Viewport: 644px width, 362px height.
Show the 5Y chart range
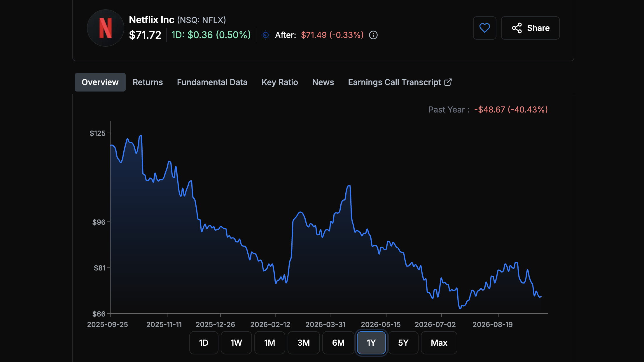[403, 343]
